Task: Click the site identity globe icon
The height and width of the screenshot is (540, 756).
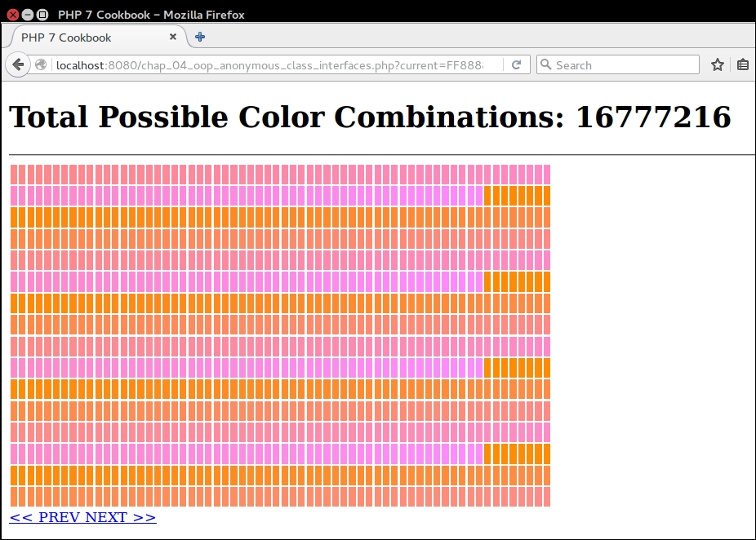Action: tap(41, 64)
